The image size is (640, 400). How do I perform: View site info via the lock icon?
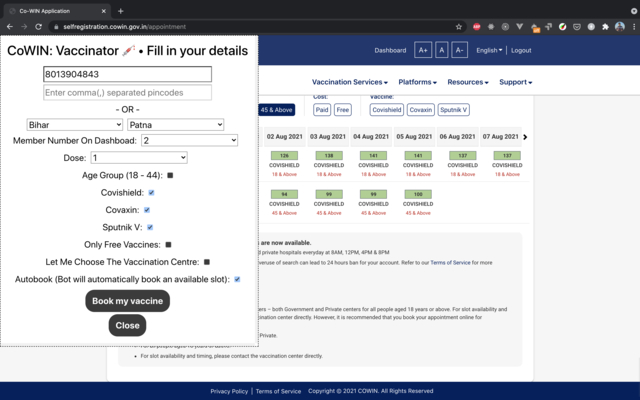pos(56,27)
